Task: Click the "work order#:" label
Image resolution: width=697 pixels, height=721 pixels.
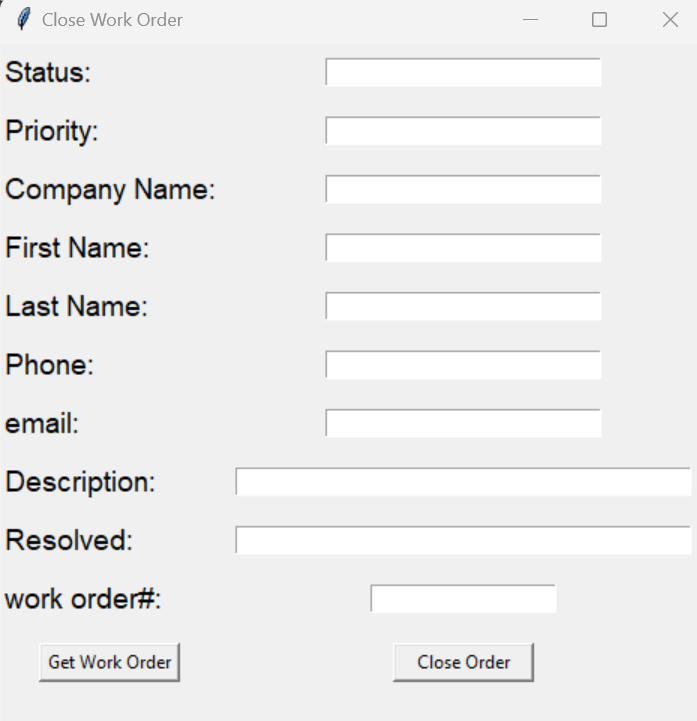Action: point(83,600)
